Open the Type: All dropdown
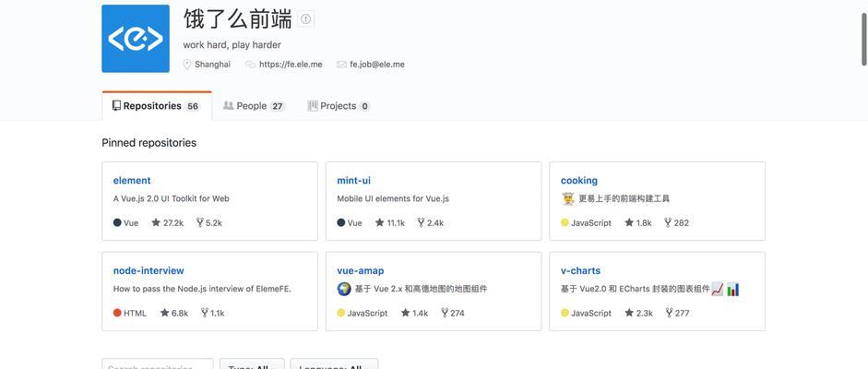Viewport: 868px width, 369px height. (252, 365)
